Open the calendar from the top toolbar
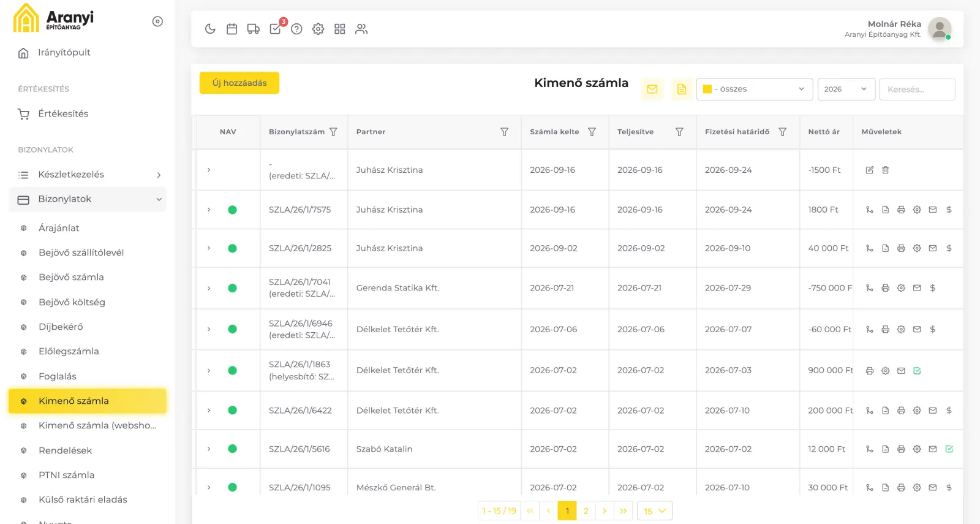The image size is (980, 524). [232, 29]
